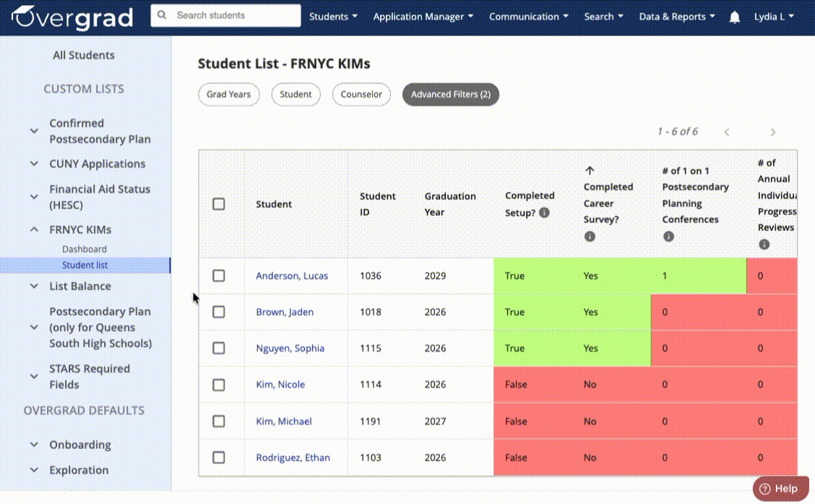815x504 pixels.
Task: Click the sort arrow above Completed Career Survey
Action: coord(590,170)
